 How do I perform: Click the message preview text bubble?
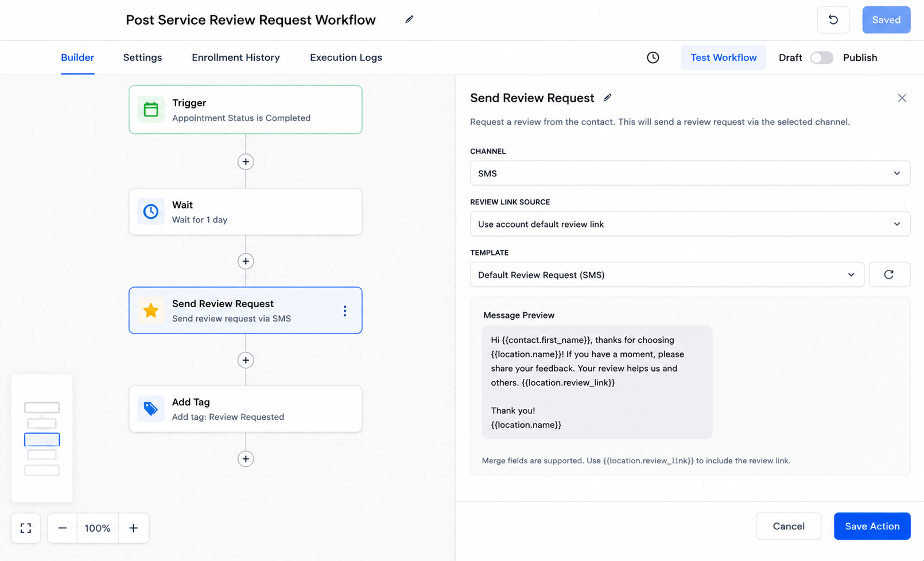pos(597,382)
